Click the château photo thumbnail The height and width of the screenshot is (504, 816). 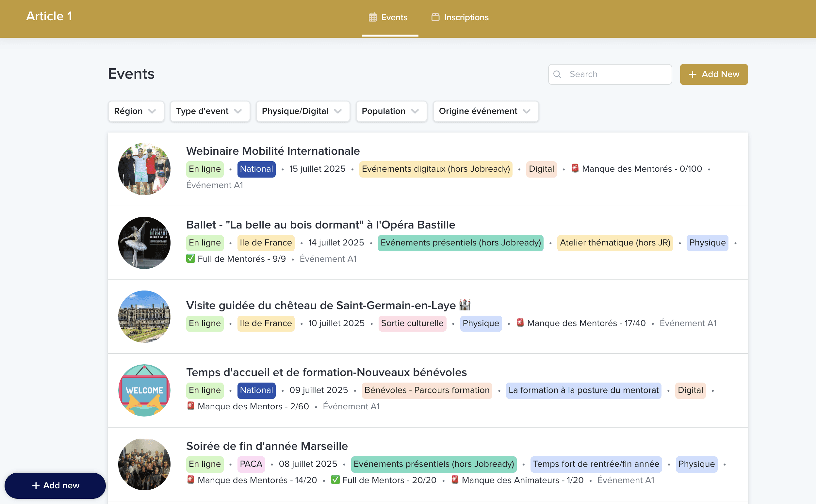(x=144, y=316)
